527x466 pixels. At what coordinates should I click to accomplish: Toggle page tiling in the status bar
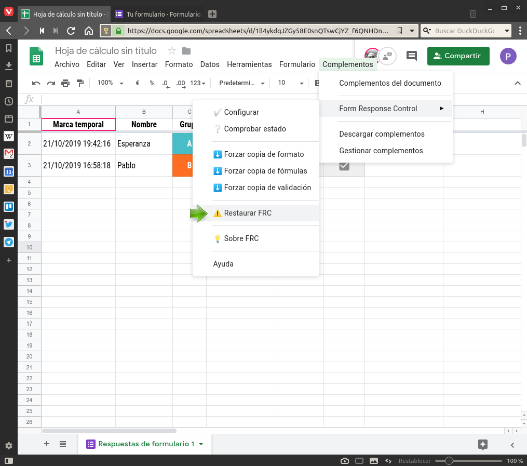(359, 461)
